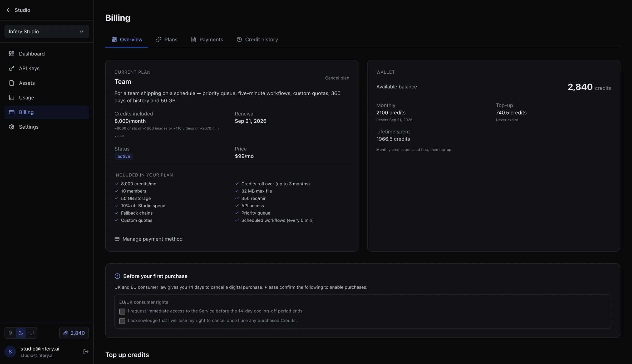
Task: Click the info icon beside Before your first purchase
Action: tap(117, 276)
